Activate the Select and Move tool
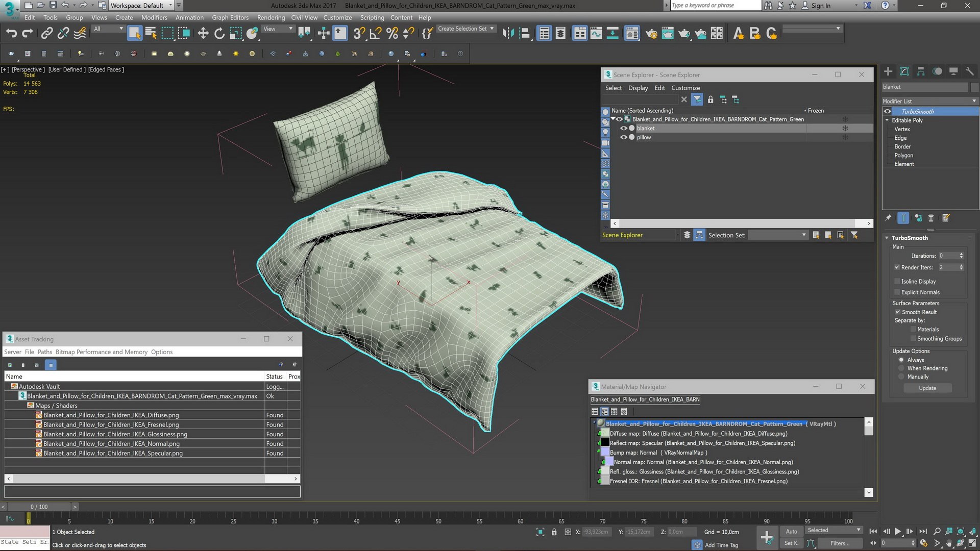This screenshot has height=551, width=980. tap(203, 34)
